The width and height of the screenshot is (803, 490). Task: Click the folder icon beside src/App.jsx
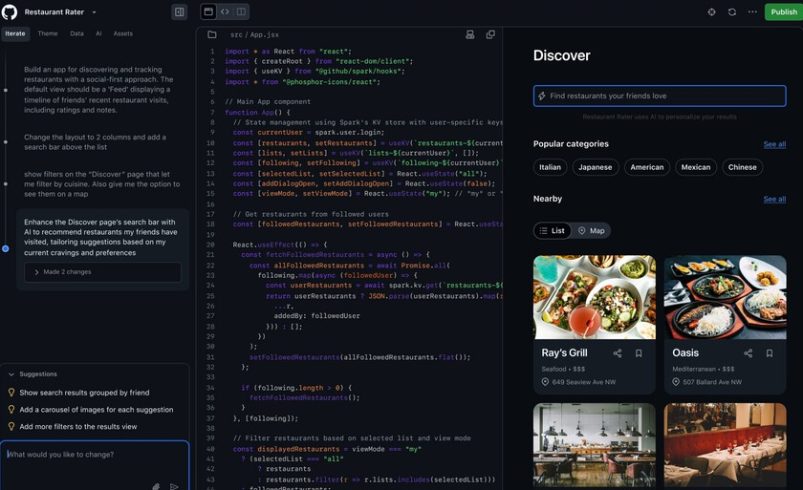coord(212,34)
